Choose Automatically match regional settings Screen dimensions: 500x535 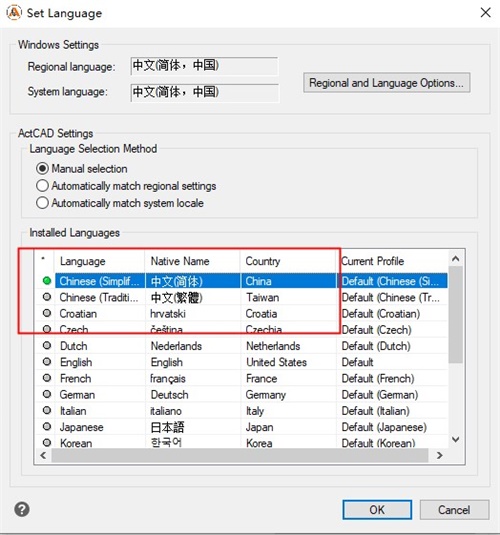tap(42, 186)
